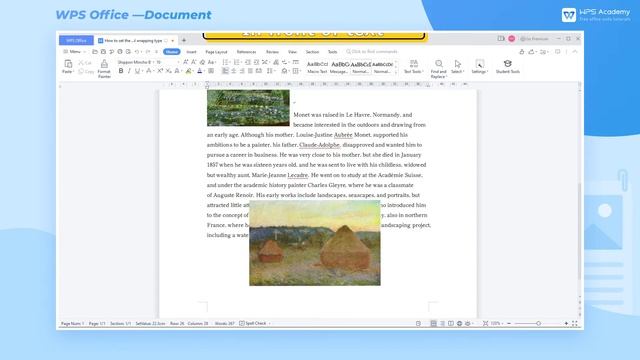Open the Settings button
640x360 pixels.
pos(480,67)
